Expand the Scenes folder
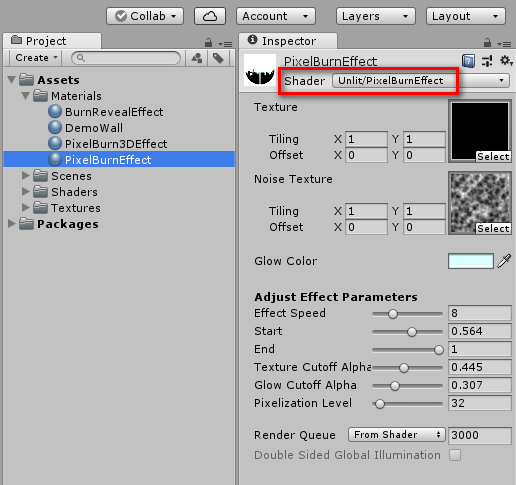Viewport: 516px width, 485px height. 26,175
